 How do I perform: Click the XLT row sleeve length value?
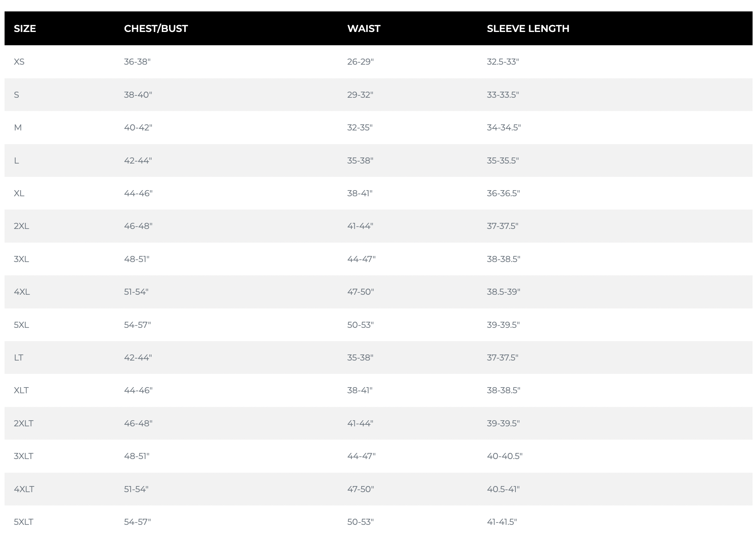[503, 390]
